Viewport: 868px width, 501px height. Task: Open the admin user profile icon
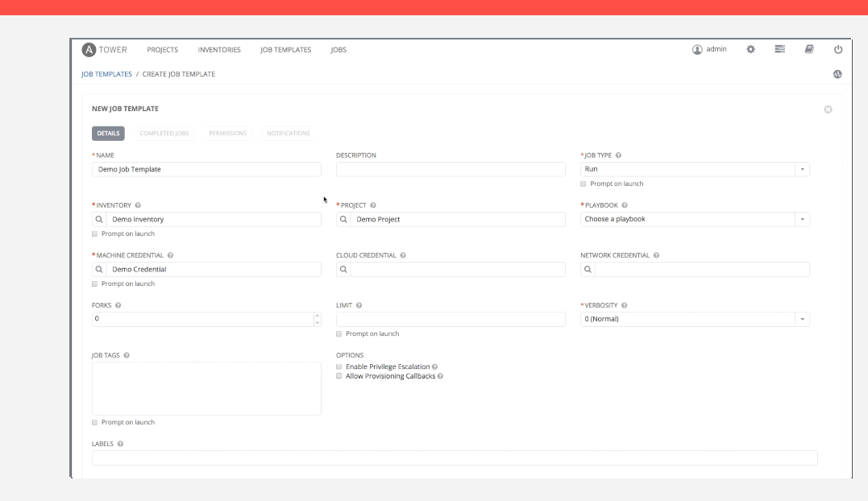(x=697, y=50)
